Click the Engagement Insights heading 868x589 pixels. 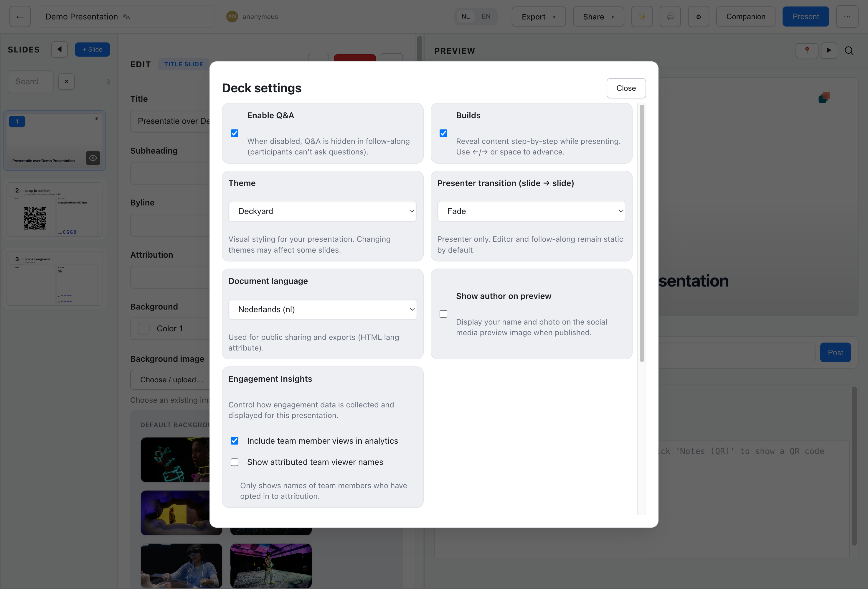pos(270,379)
